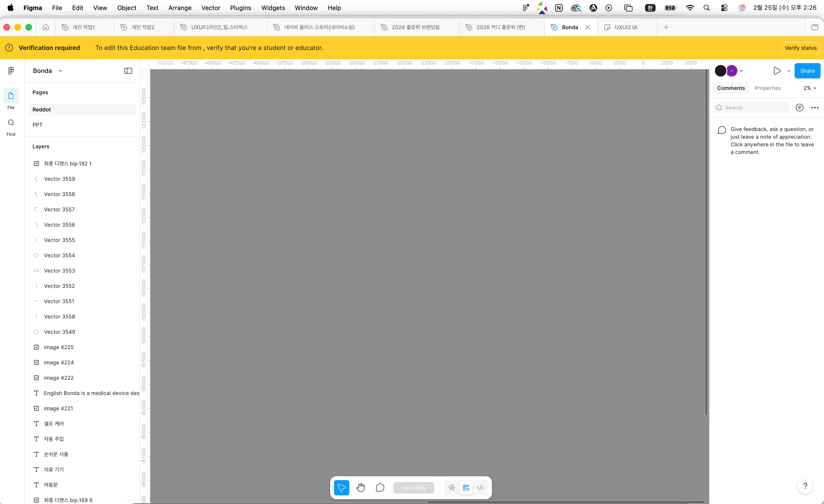This screenshot has width=824, height=504.
Task: Select the Move tool arrow
Action: pos(341,488)
